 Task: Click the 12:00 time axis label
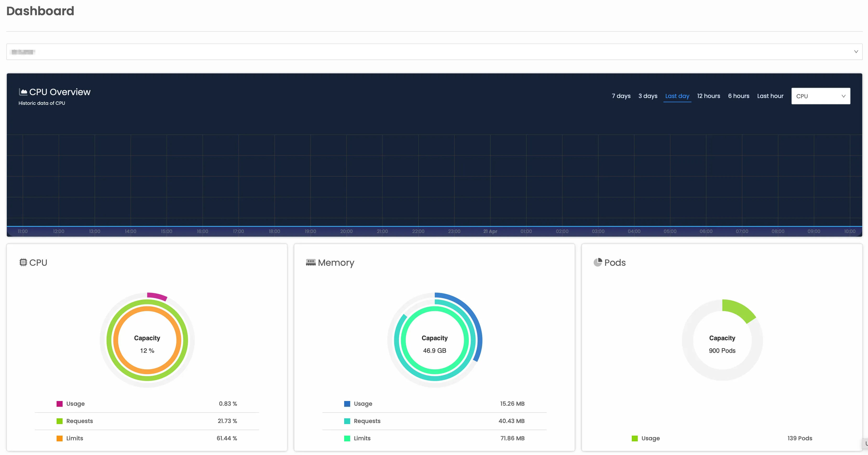[x=59, y=231]
